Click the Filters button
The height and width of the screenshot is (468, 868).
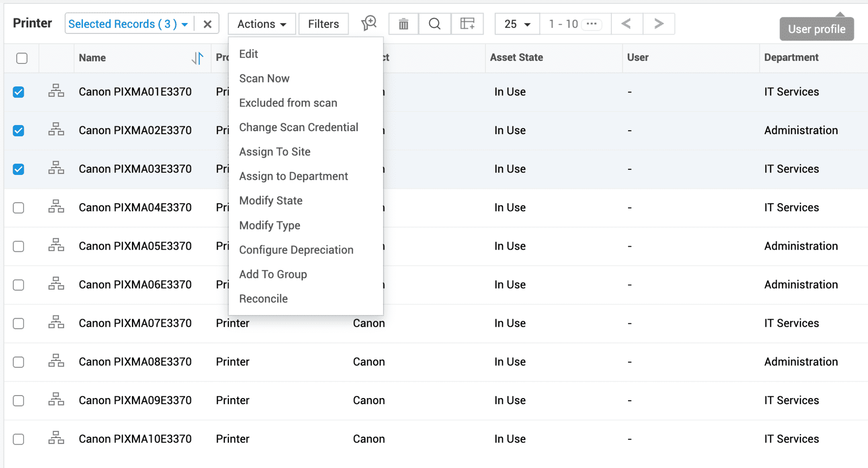pos(323,24)
